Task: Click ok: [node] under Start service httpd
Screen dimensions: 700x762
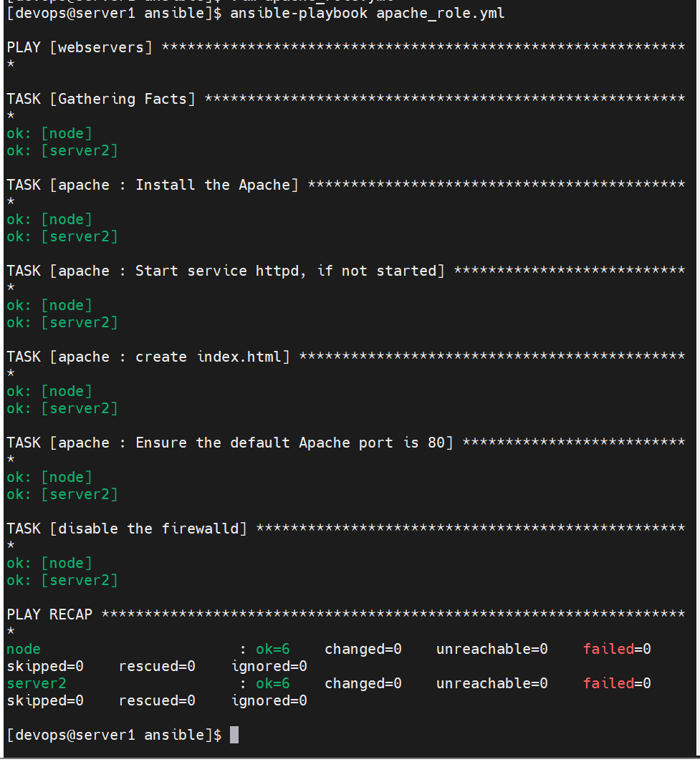Action: coord(49,305)
